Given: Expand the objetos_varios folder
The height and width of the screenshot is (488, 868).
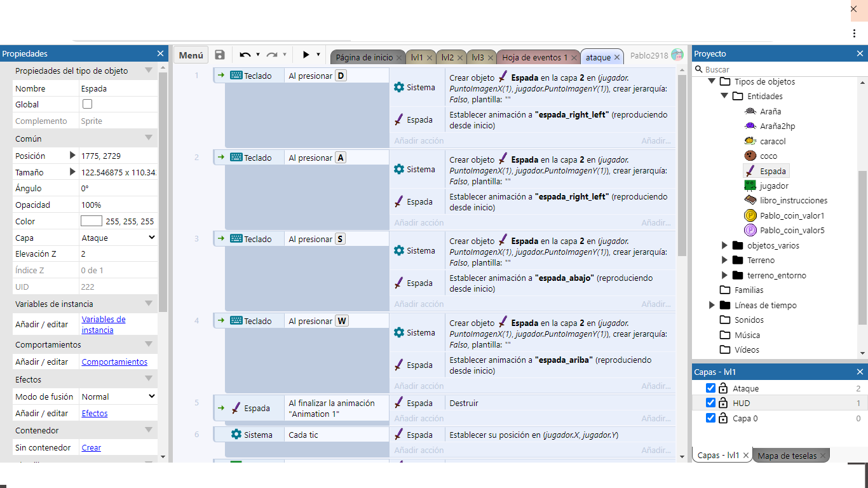Looking at the screenshot, I should [724, 245].
